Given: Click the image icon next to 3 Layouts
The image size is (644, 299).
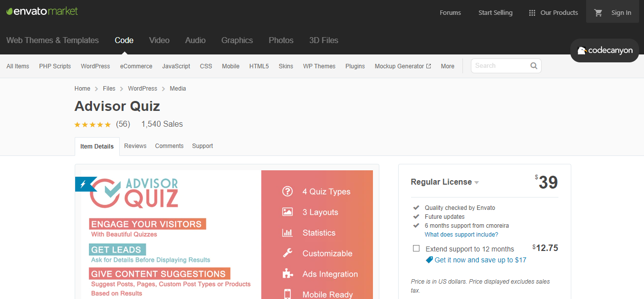Looking at the screenshot, I should point(287,212).
